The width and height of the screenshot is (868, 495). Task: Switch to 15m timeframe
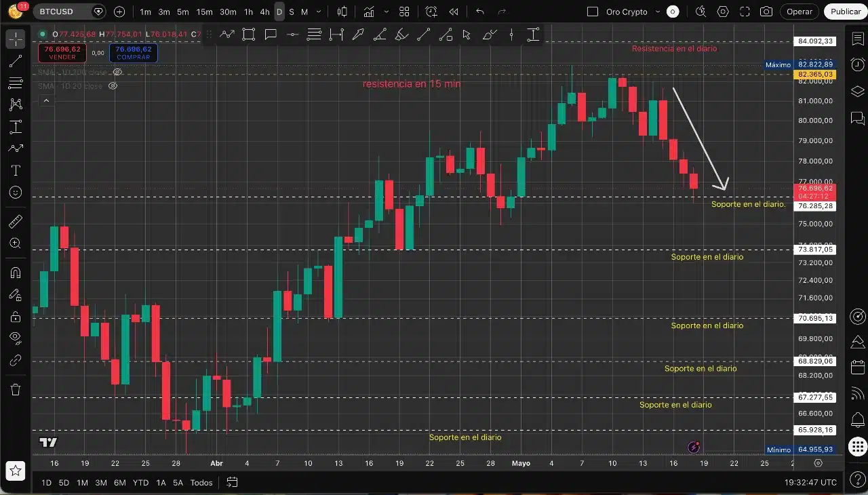[x=204, y=12]
